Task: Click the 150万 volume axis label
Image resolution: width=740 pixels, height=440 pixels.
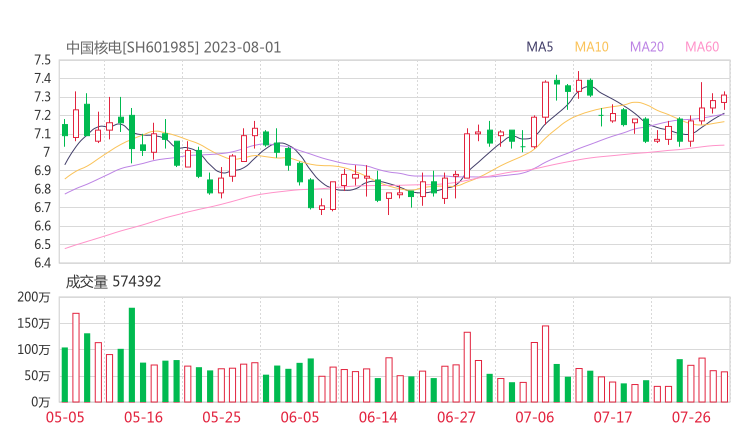Action: pos(34,324)
